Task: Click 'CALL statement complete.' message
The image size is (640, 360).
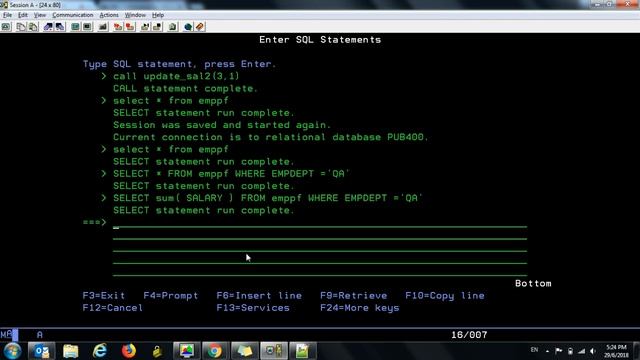Action: [x=185, y=89]
